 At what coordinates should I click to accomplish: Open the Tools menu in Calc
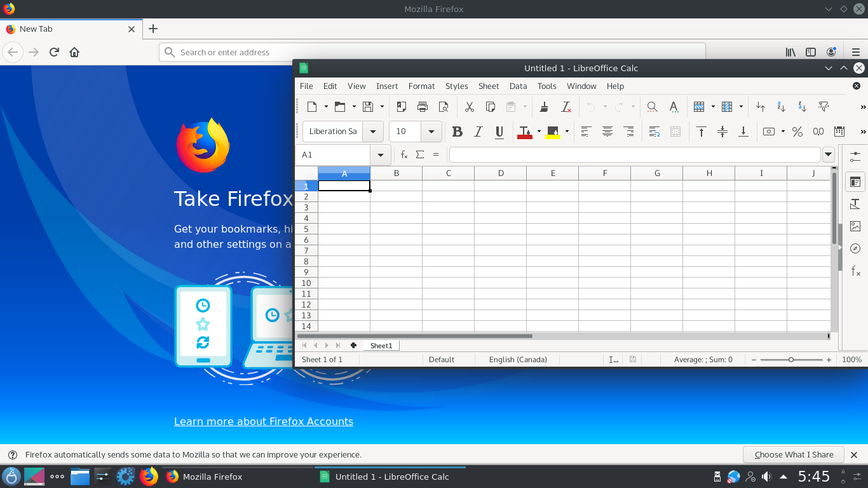click(x=547, y=86)
